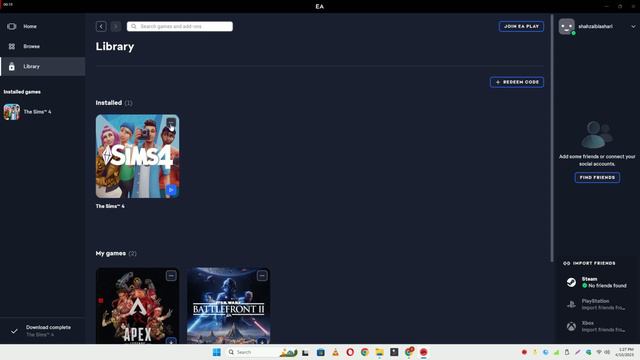Click the Steam import friends entry
Image resolution: width=640 pixels, height=360 pixels.
tap(597, 282)
